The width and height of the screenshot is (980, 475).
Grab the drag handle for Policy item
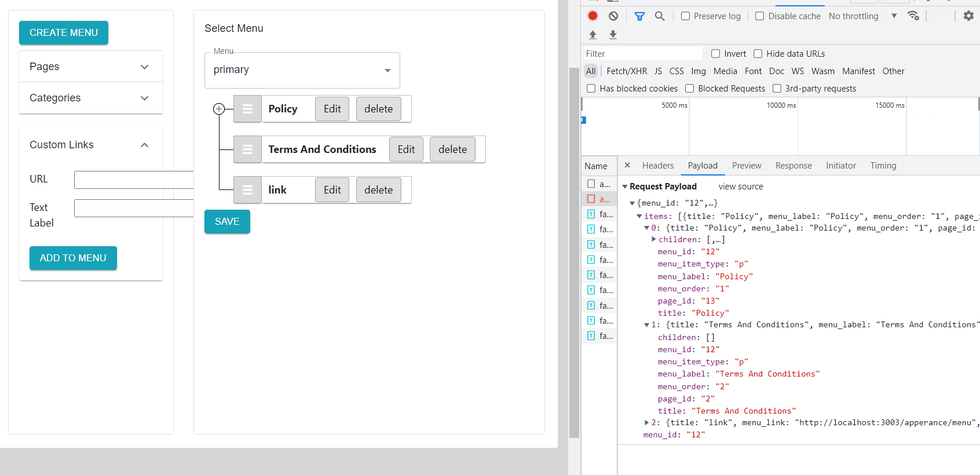tap(247, 109)
